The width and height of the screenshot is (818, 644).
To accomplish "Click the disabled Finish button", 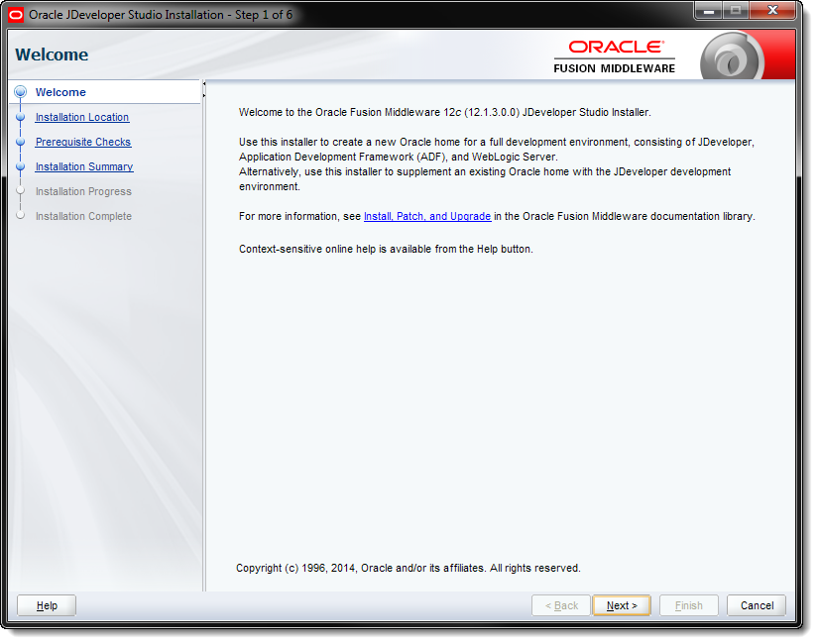I will [688, 605].
